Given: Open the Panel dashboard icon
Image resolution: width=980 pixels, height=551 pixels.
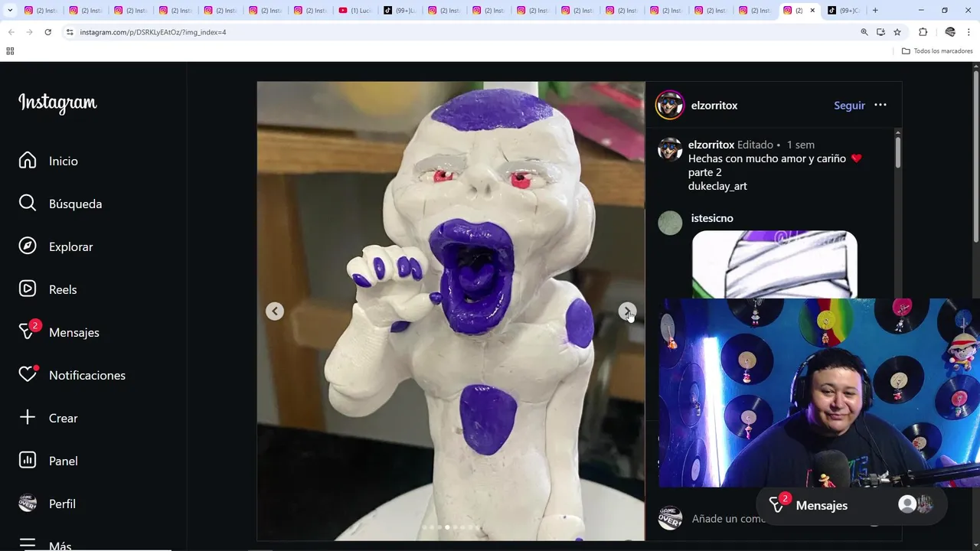Looking at the screenshot, I should tap(28, 461).
